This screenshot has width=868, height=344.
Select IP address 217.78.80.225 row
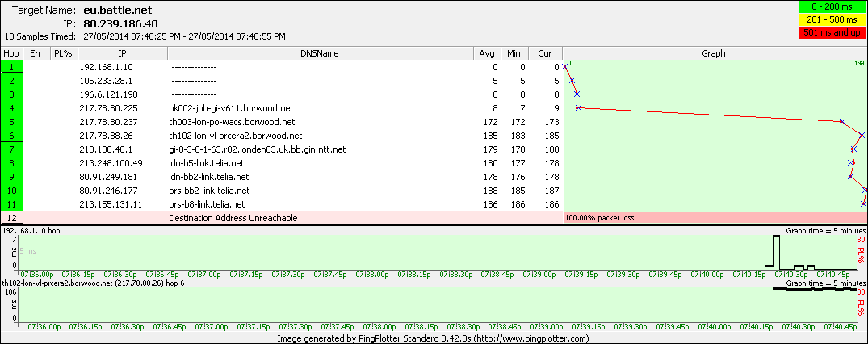tap(283, 107)
